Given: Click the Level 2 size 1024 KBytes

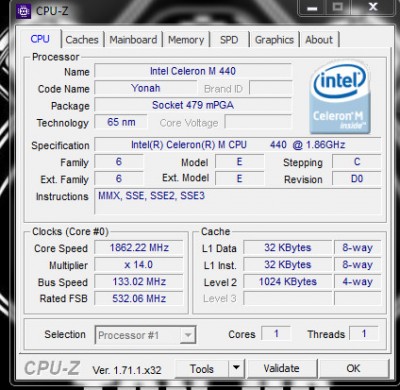Looking at the screenshot, I should pyautogui.click(x=288, y=282).
